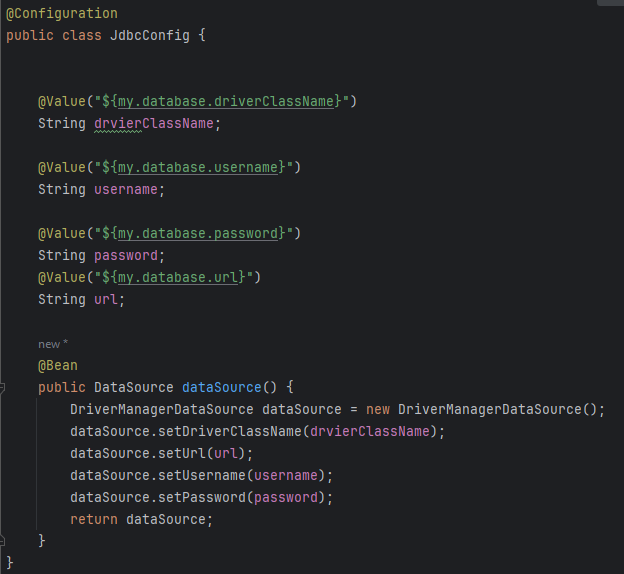Viewport: 624px width, 574px height.
Task: Select the password field after String
Action: (x=126, y=256)
